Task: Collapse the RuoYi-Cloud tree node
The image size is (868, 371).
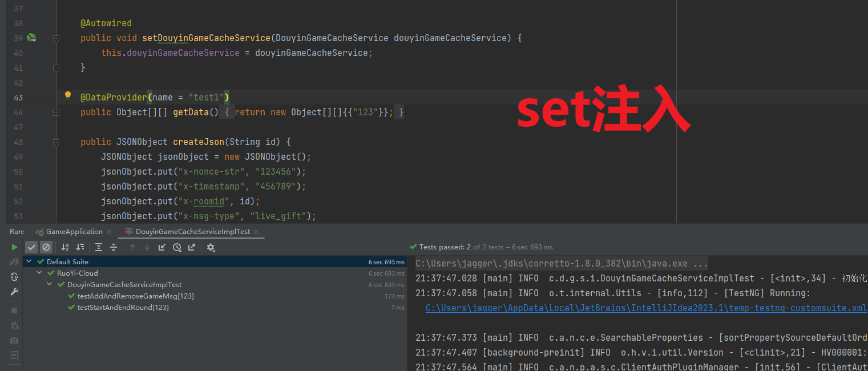Action: pyautogui.click(x=39, y=273)
